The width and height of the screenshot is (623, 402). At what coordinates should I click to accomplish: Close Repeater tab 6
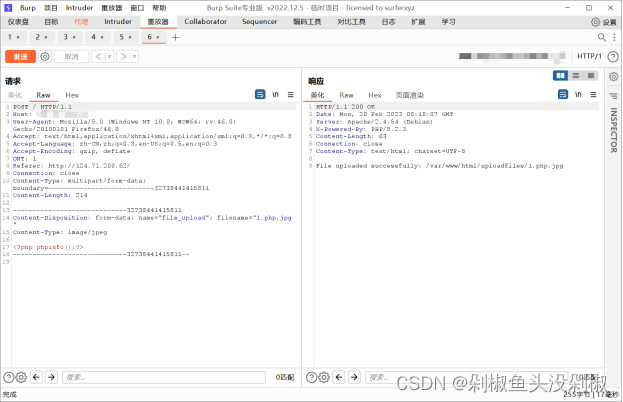(158, 37)
